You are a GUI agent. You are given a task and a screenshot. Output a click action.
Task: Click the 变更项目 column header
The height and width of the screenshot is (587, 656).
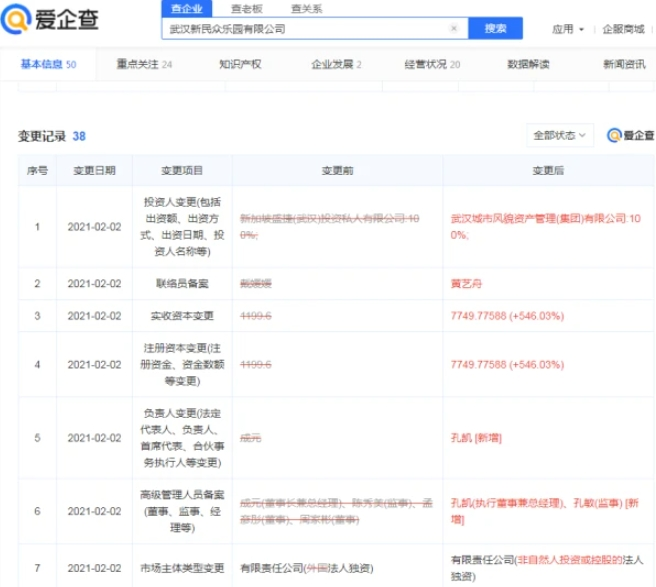[182, 170]
